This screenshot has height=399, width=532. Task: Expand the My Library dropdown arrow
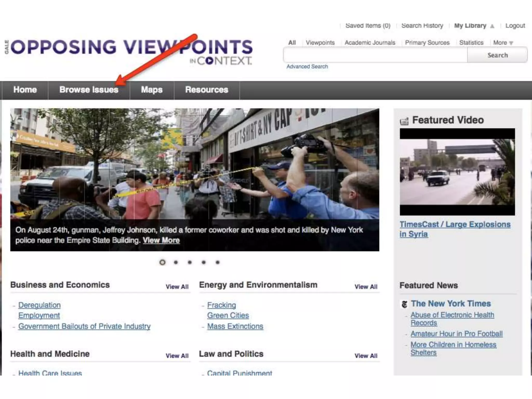(492, 26)
